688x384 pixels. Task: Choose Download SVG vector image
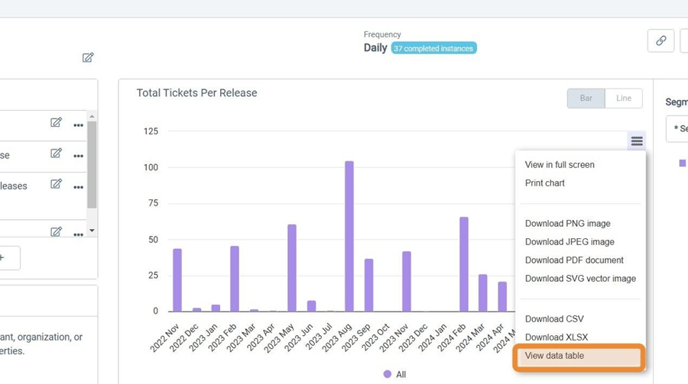point(580,279)
